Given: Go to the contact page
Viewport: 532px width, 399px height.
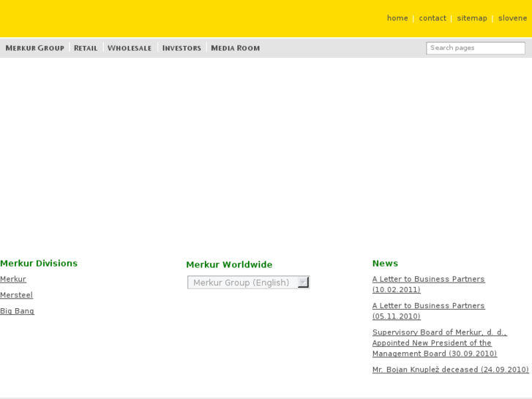Looking at the screenshot, I should point(432,18).
